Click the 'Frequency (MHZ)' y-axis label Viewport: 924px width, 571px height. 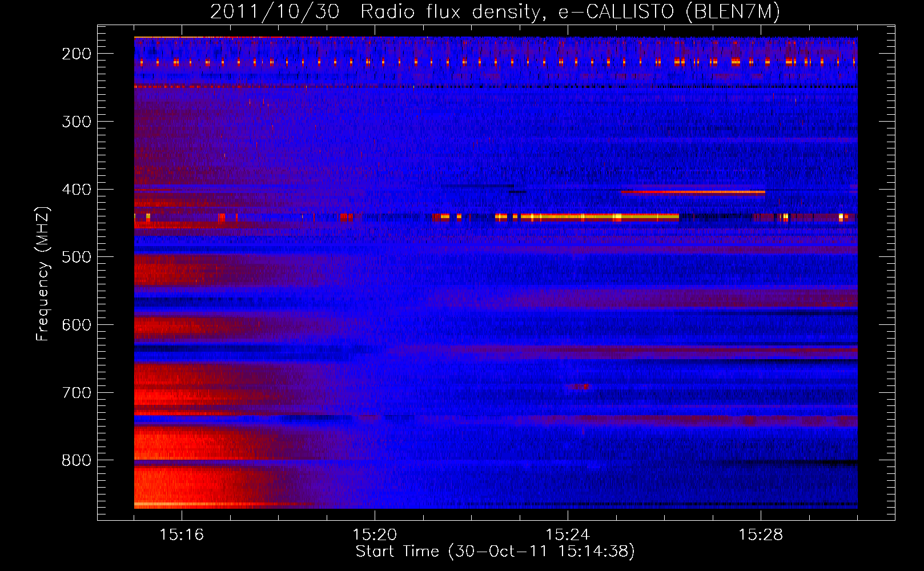(x=43, y=274)
